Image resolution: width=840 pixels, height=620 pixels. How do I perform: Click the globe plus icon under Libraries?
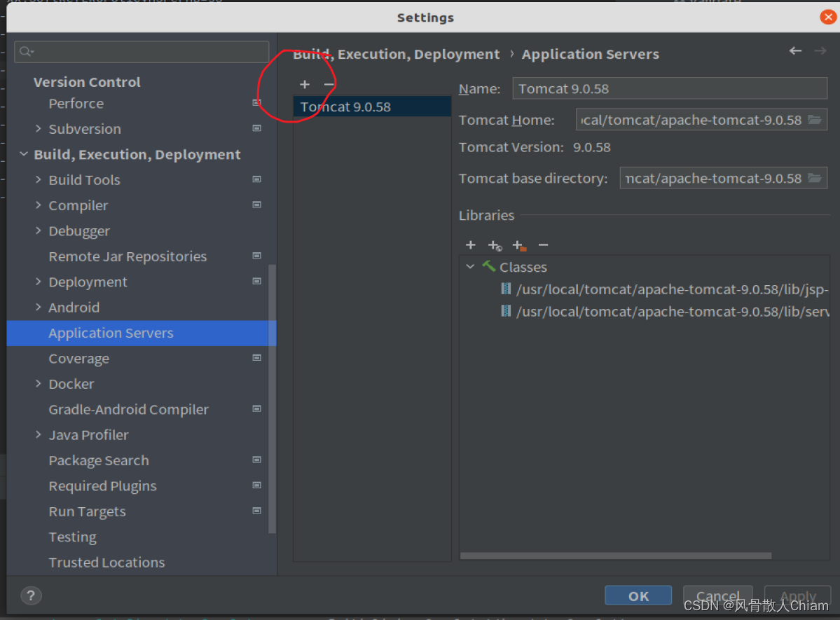pyautogui.click(x=495, y=245)
